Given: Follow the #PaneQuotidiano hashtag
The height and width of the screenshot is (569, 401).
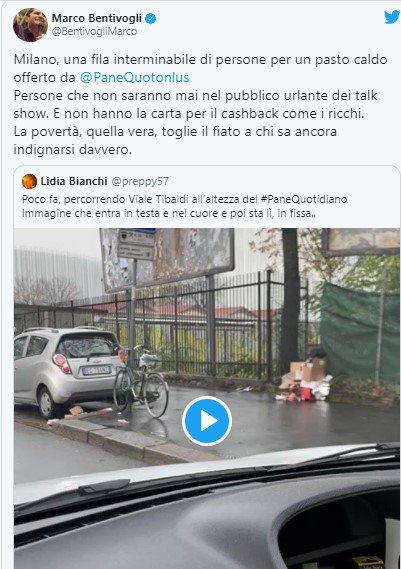Looking at the screenshot, I should 304,199.
